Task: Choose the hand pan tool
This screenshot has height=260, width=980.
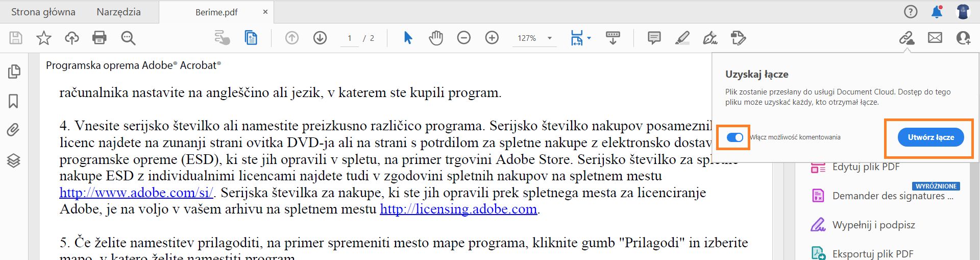Action: 436,38
